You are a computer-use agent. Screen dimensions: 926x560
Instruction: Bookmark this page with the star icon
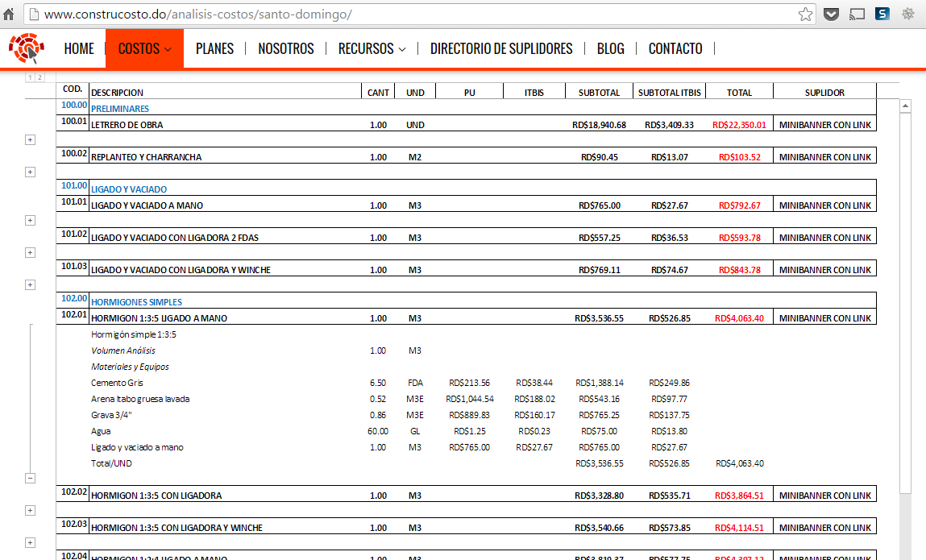tap(805, 15)
